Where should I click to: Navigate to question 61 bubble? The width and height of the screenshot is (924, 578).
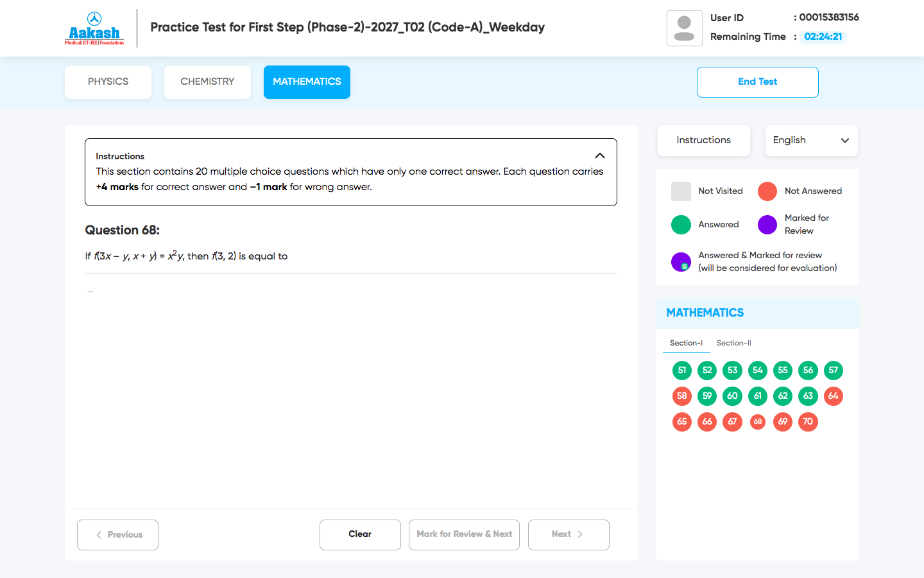click(757, 396)
